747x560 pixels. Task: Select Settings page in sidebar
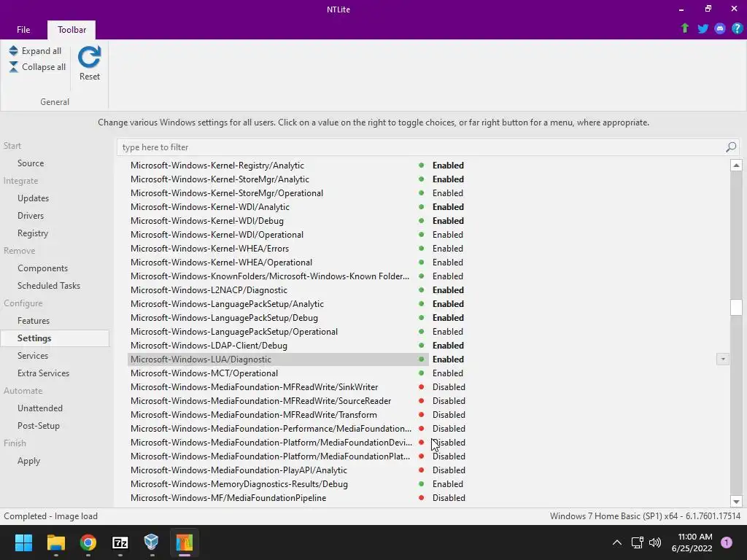(54, 338)
